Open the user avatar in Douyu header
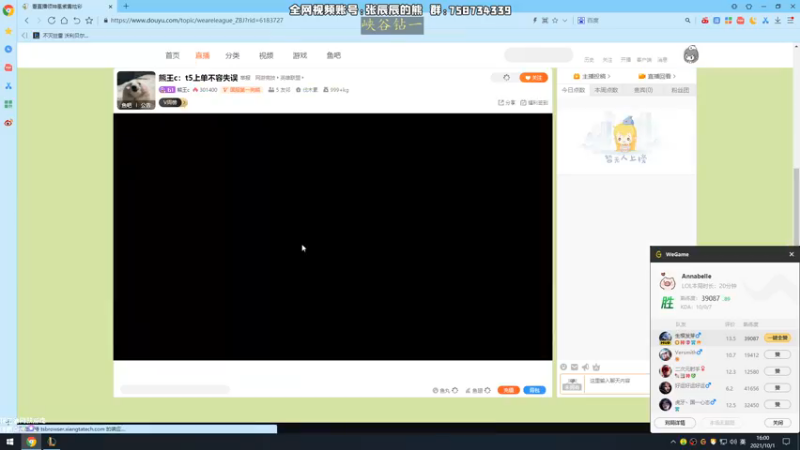 691,54
